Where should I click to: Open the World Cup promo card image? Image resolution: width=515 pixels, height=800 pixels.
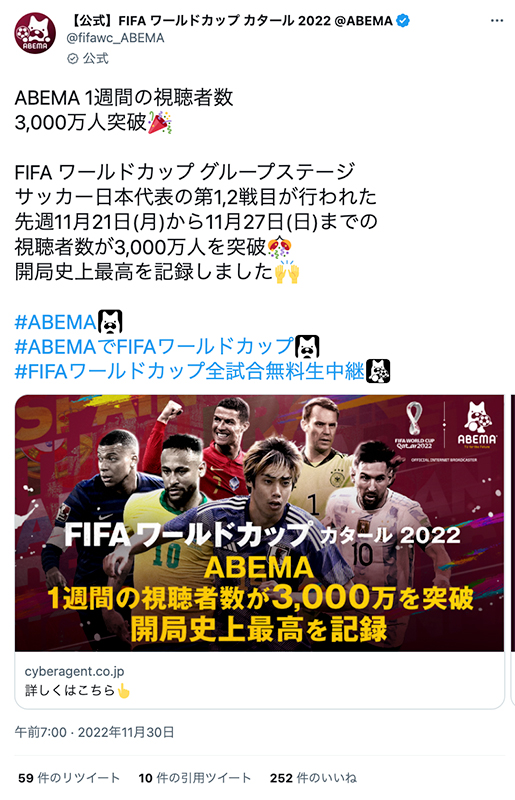pyautogui.click(x=259, y=523)
